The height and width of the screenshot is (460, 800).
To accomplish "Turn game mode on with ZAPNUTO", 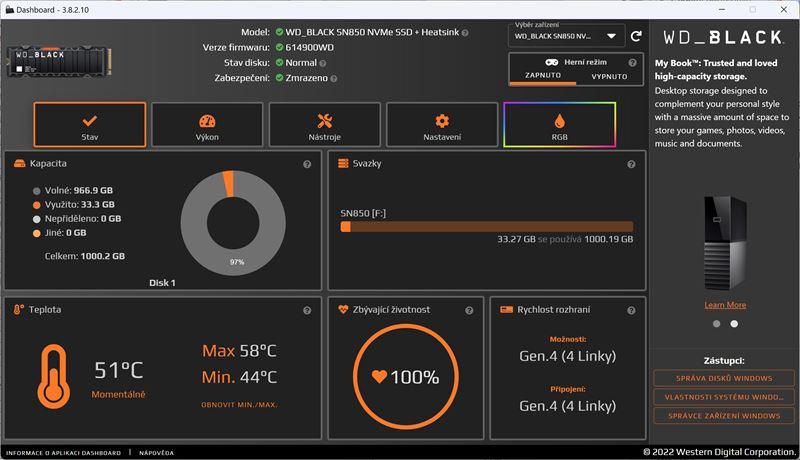I will point(543,75).
